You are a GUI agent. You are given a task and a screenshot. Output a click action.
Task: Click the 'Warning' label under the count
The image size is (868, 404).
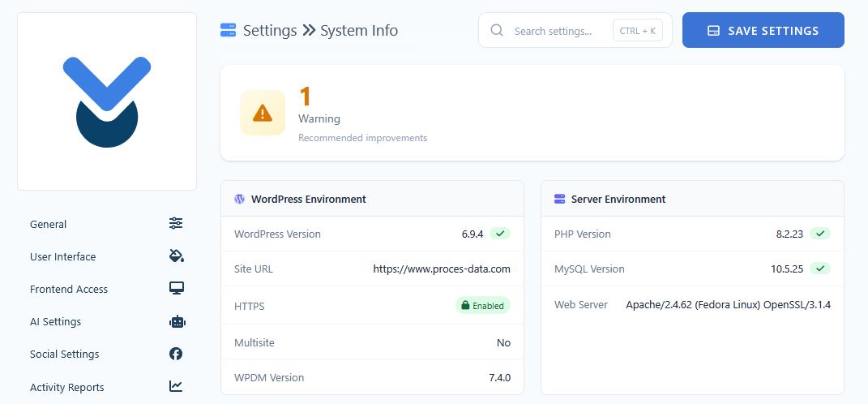(x=319, y=118)
